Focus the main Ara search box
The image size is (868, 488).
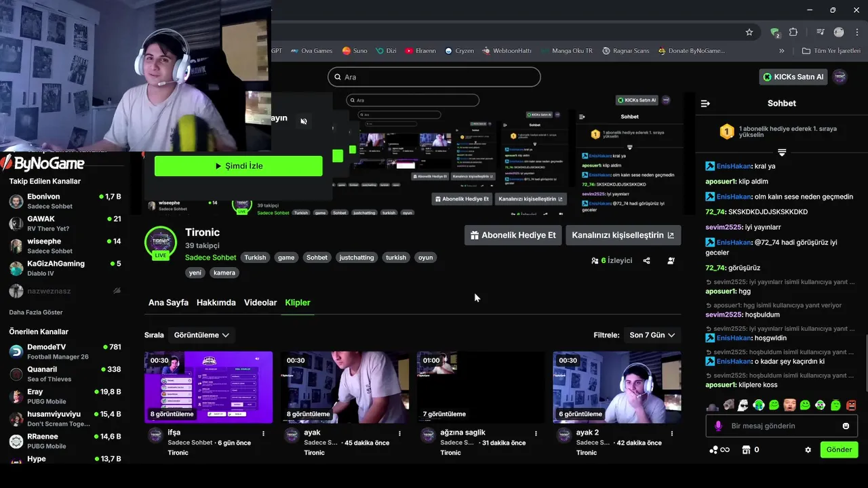(434, 77)
